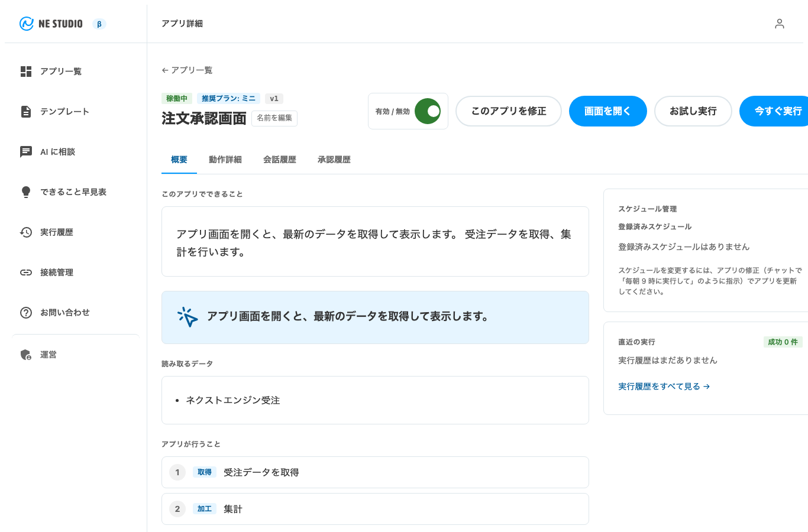
Task: Click the アプリ詳細 page header text
Action: (x=182, y=24)
